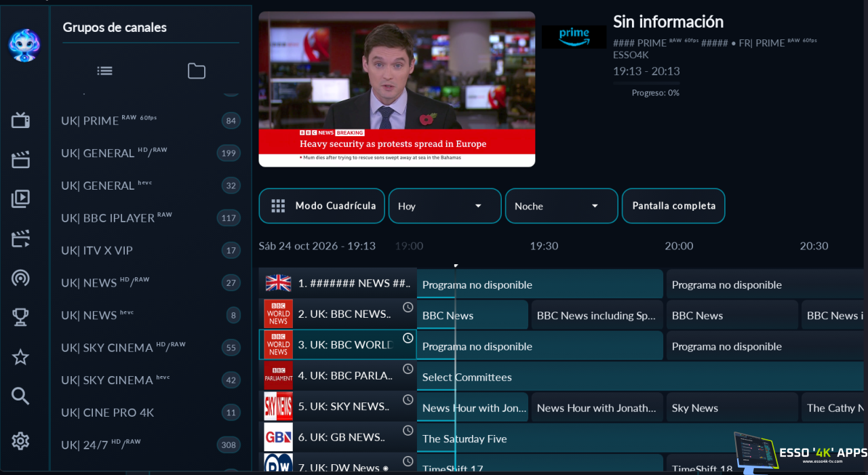
Task: Click the BBC News video preview
Action: coord(397,89)
